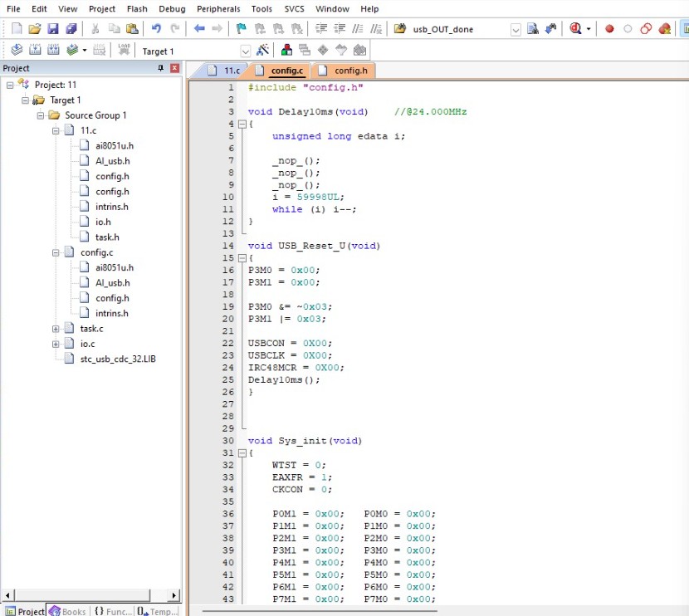Image resolution: width=689 pixels, height=616 pixels.
Task: Click the Start Debug Session magnifier icon
Action: coord(575,29)
